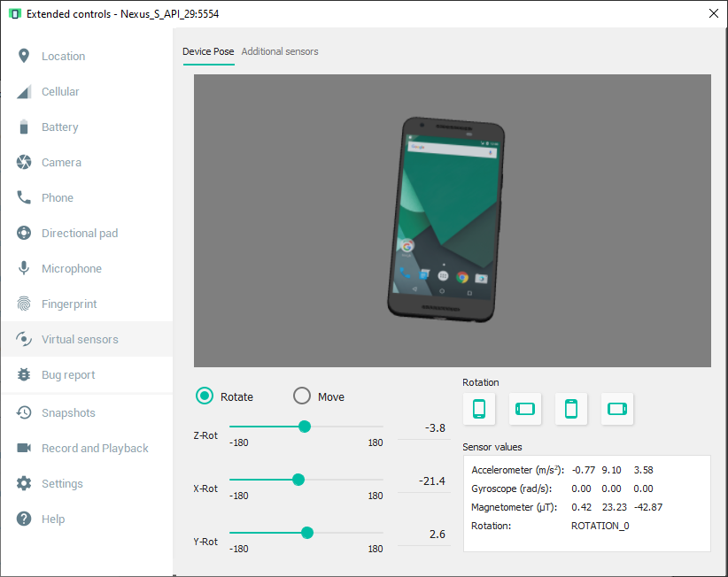Go to the Fingerprint panel
Viewport: 728px width, 577px height.
69,304
